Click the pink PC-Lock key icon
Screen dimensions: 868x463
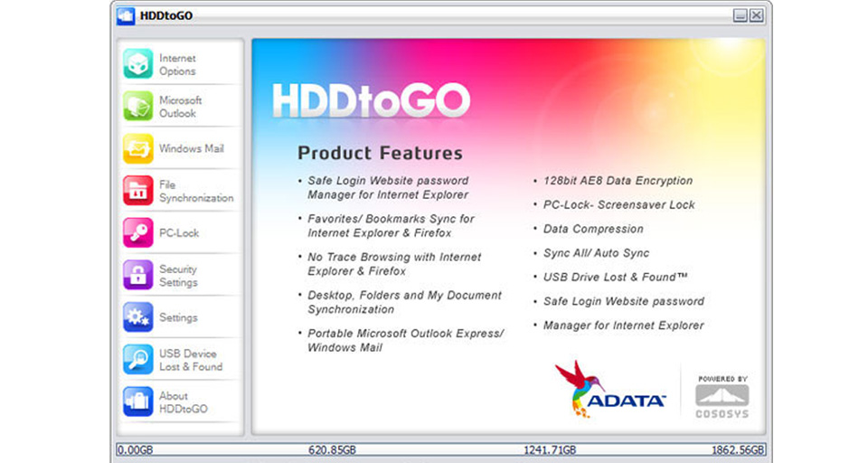tap(137, 232)
